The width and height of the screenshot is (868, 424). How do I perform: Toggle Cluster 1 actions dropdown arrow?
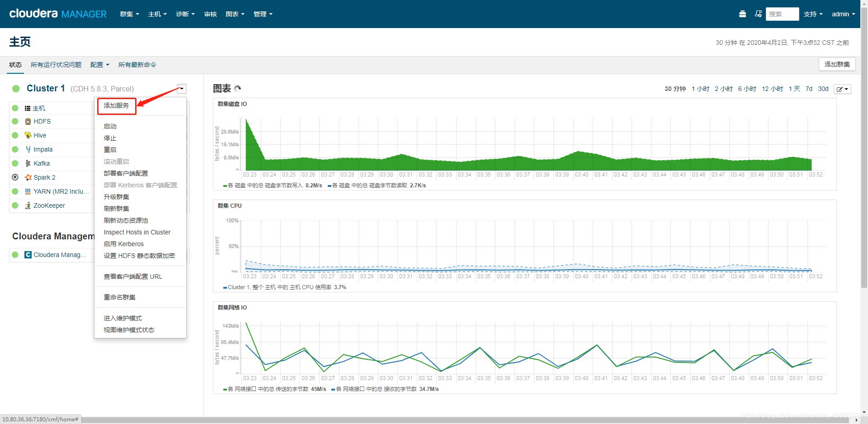181,89
